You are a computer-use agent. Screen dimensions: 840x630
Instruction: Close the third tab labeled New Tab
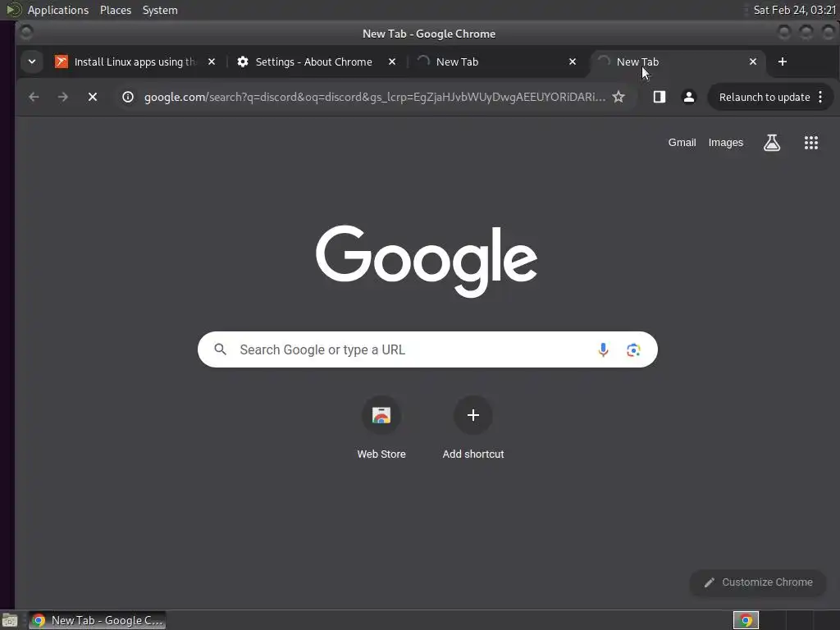[x=573, y=62]
